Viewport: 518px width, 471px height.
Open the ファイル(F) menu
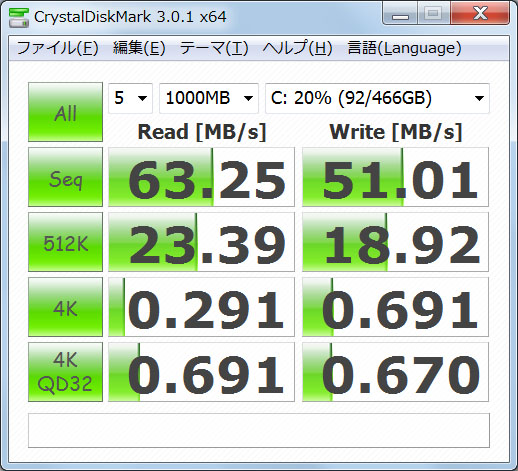point(57,48)
